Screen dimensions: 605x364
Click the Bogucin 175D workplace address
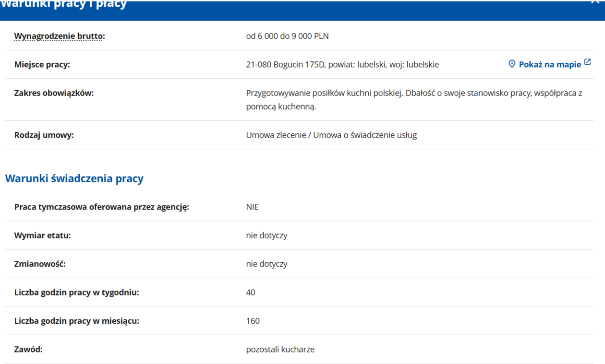pos(342,65)
